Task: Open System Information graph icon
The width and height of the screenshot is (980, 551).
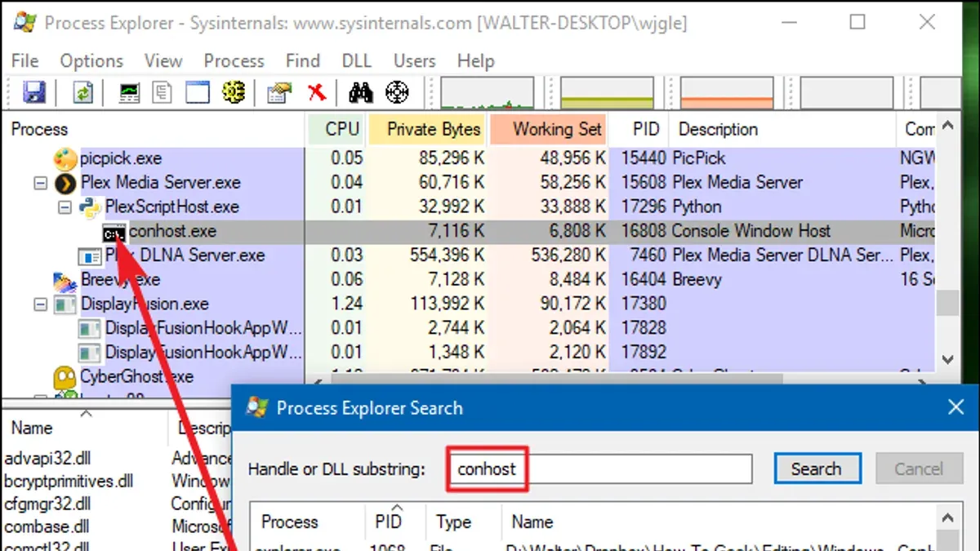Action: (129, 92)
